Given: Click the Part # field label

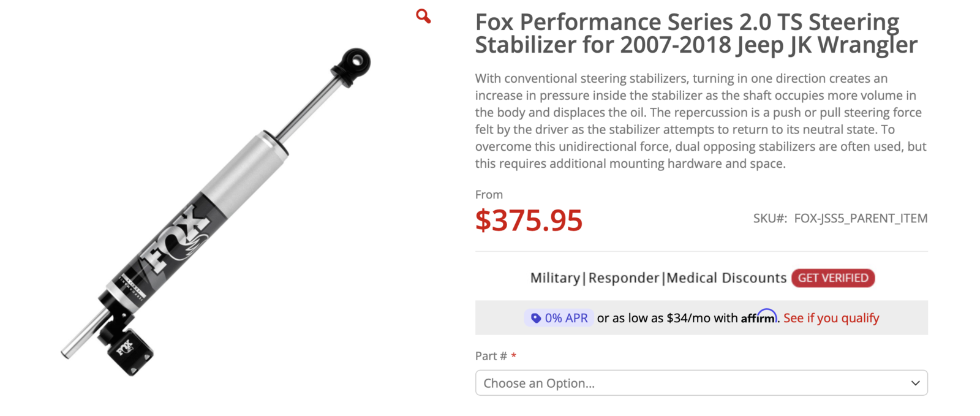Looking at the screenshot, I should 491,356.
